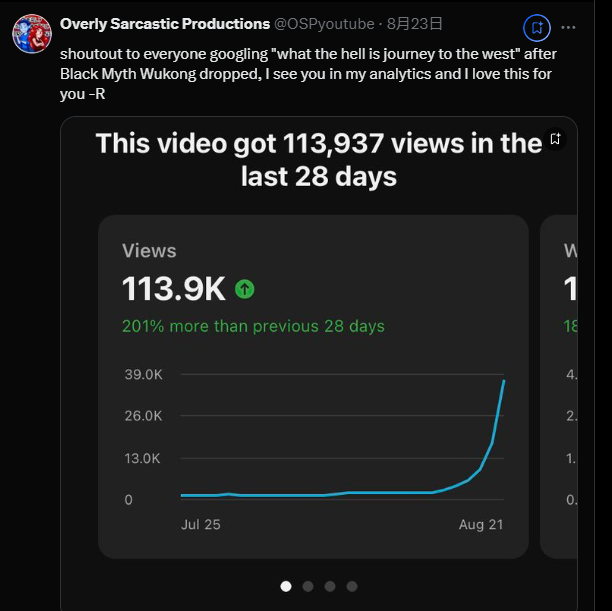Viewport: 612px width, 611px height.
Task: Select the third carousel pagination dot
Action: point(330,586)
